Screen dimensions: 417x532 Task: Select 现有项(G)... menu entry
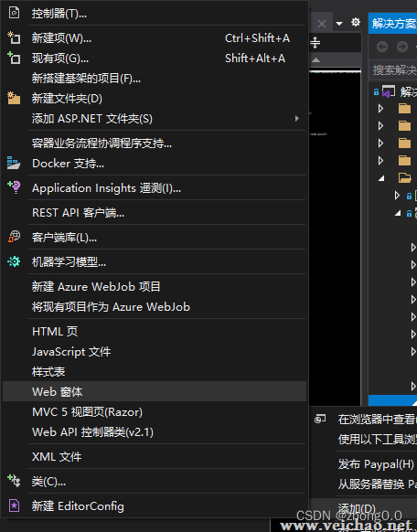[155, 59]
